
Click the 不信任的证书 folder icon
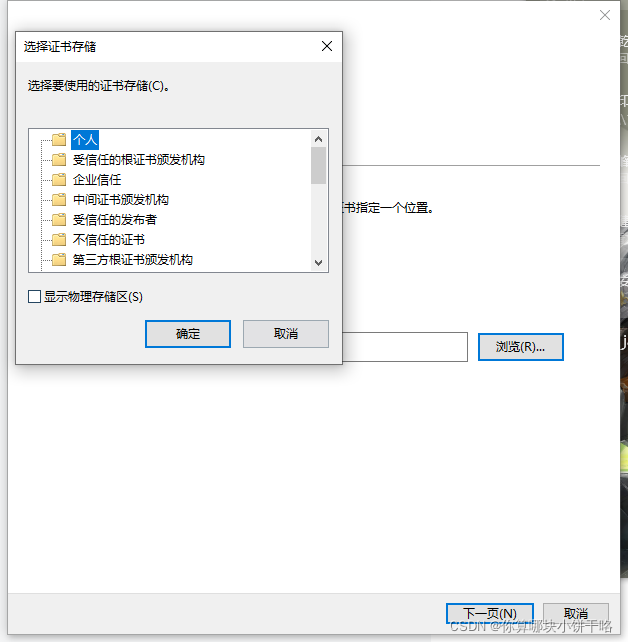(x=59, y=240)
